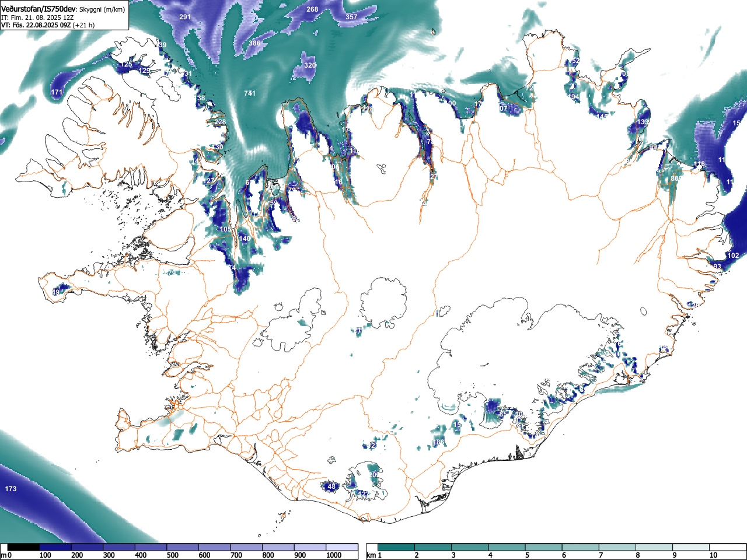Click the 'VT: Fös. 22.08.2025 09Z (+21 h)' line
747x560 pixels.
(48, 25)
